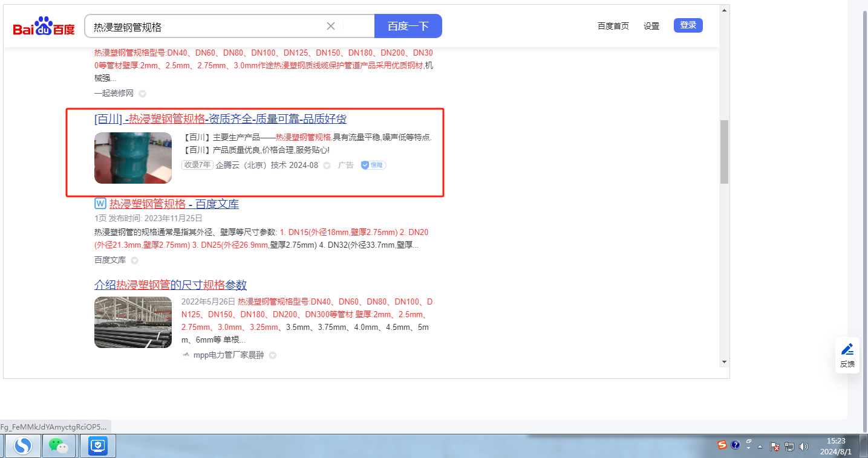Open the Sogou browser in the taskbar
The image size is (868, 458).
23,446
